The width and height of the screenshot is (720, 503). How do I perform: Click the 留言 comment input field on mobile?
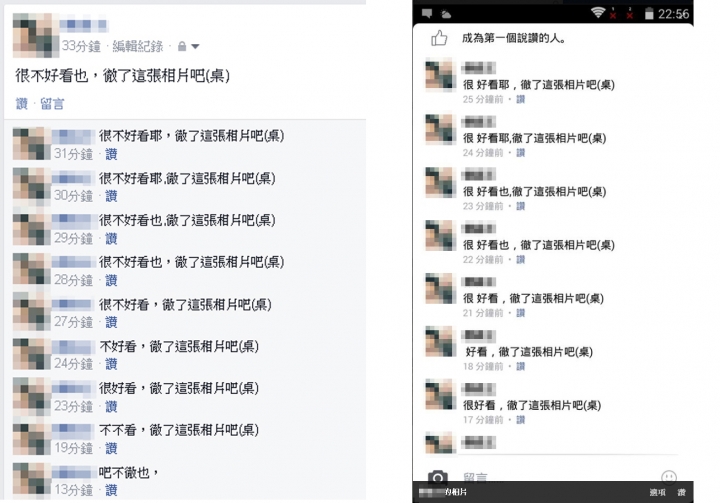[553, 477]
